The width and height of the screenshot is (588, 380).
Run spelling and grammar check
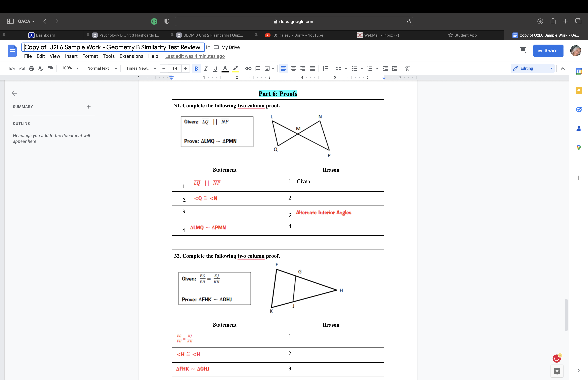point(41,68)
